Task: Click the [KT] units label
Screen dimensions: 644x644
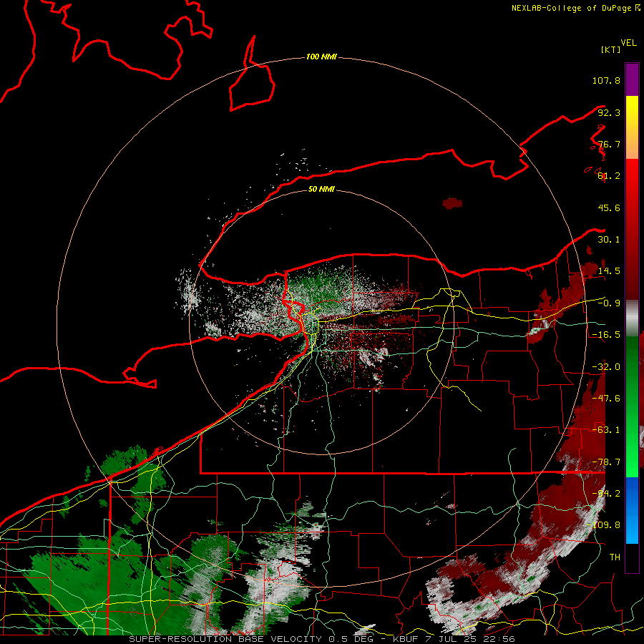Action: click(x=610, y=49)
